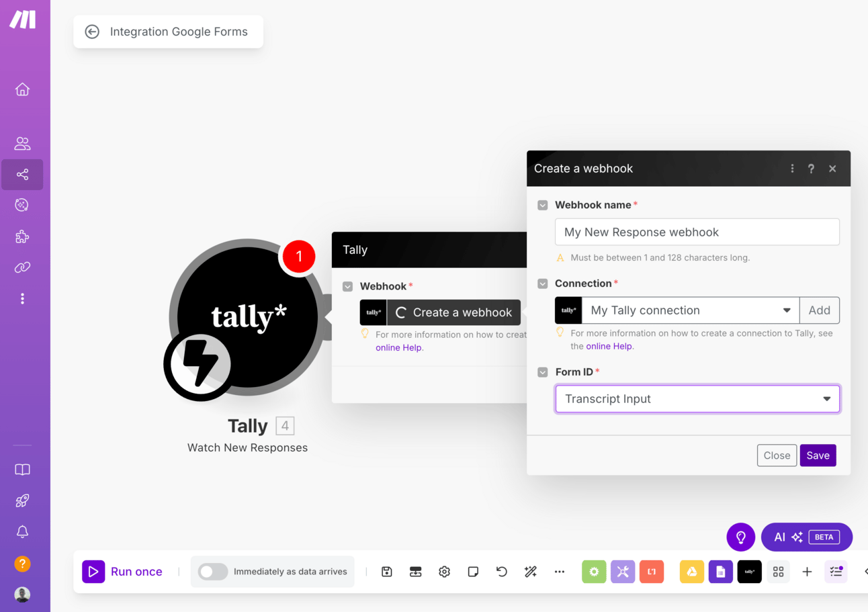This screenshot has height=612, width=868.
Task: Open help in the Create a webhook dialog
Action: [811, 169]
